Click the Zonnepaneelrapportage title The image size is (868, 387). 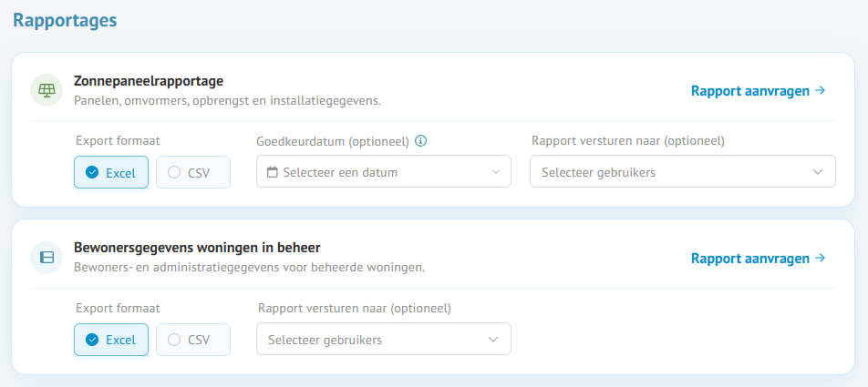pos(149,81)
